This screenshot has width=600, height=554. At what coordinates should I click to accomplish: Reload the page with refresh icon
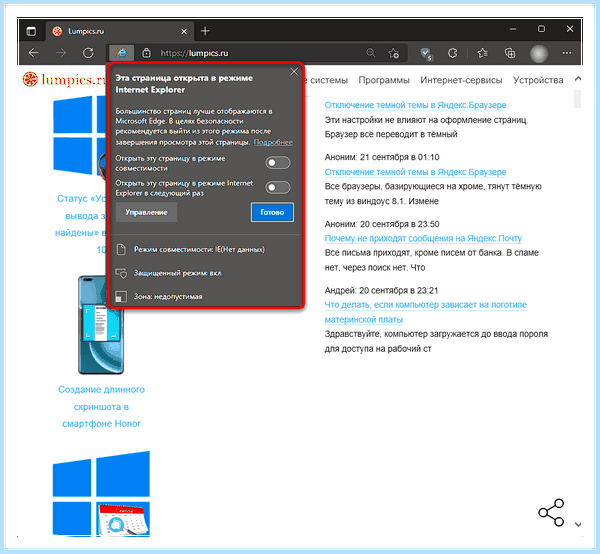point(88,53)
